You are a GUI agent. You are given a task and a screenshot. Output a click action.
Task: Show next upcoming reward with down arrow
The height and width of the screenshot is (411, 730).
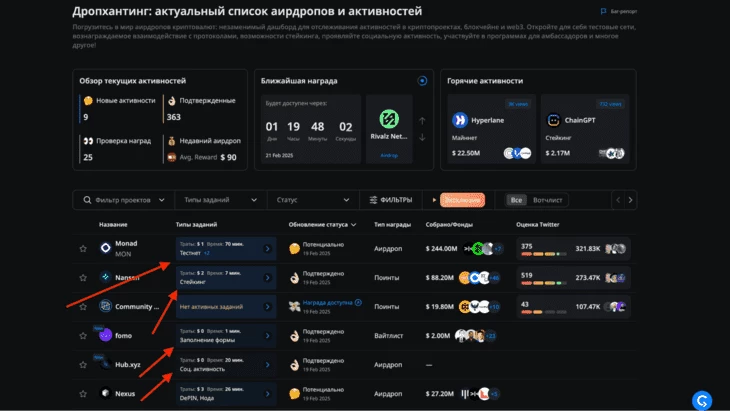point(422,137)
